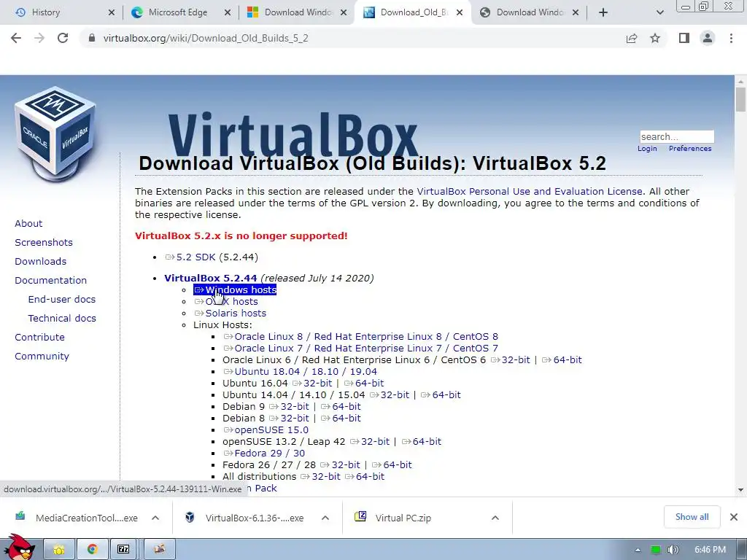
Task: Download Ubuntu 18.04 / 18.10 / 19.04 package
Action: pos(300,371)
